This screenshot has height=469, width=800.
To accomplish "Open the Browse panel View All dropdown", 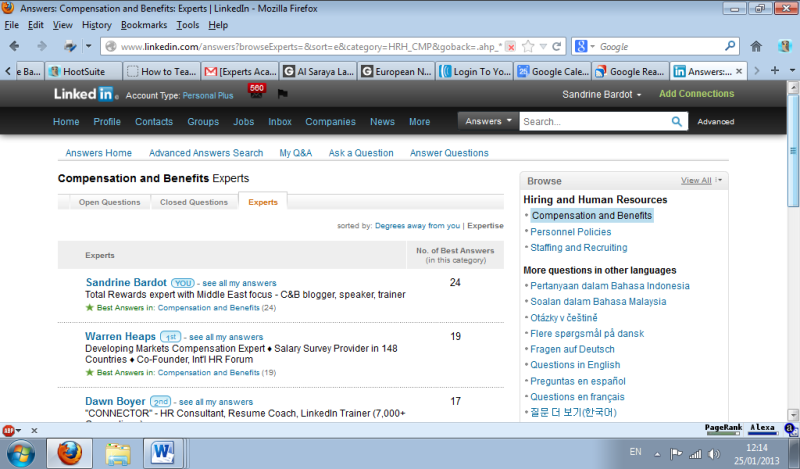I will (701, 180).
